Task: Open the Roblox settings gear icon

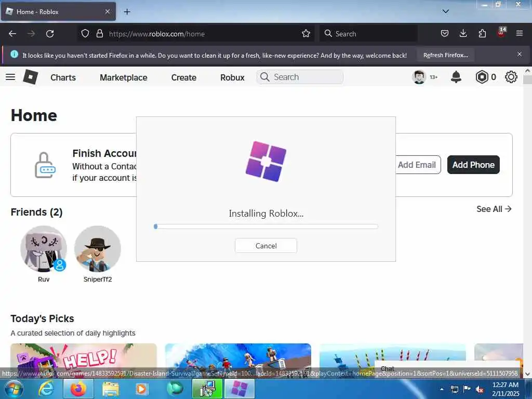Action: (x=511, y=77)
